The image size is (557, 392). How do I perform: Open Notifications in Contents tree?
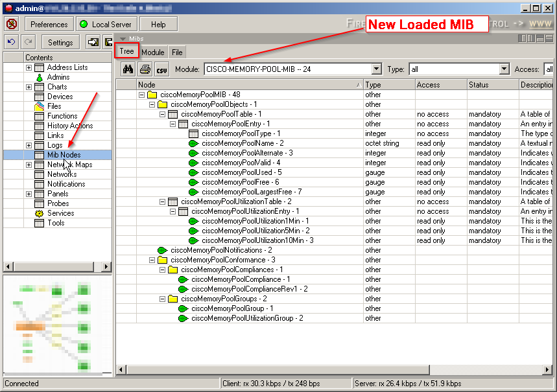coord(66,184)
